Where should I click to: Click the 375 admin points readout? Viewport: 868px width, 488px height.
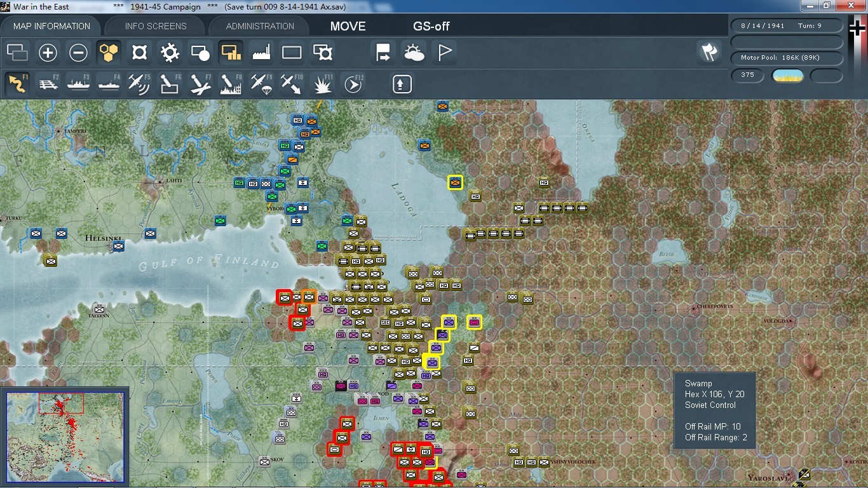click(747, 75)
